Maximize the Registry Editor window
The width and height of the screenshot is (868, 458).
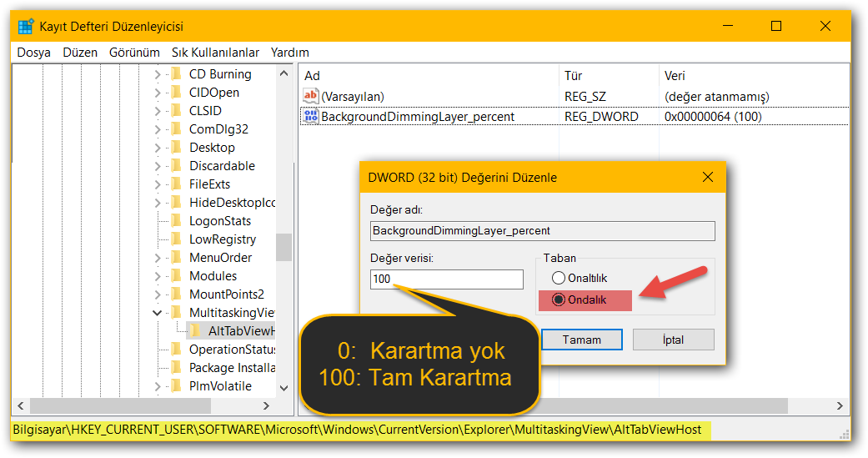click(x=776, y=26)
